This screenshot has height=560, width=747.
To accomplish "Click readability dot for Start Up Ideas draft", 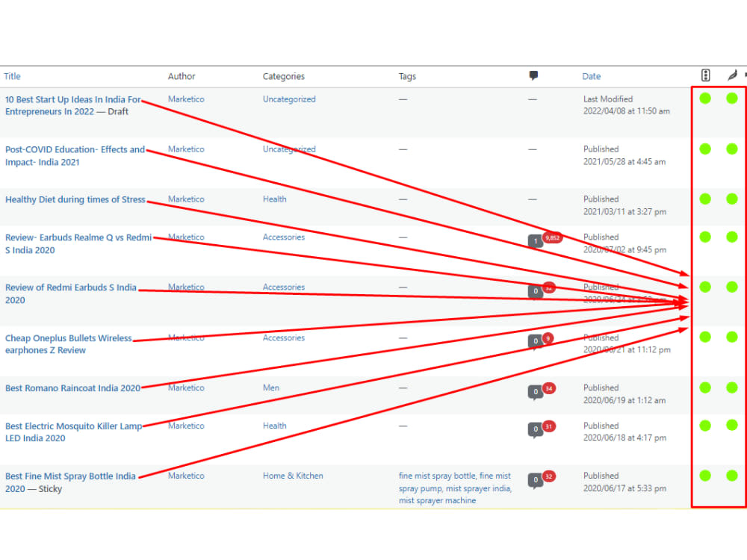I will [732, 99].
